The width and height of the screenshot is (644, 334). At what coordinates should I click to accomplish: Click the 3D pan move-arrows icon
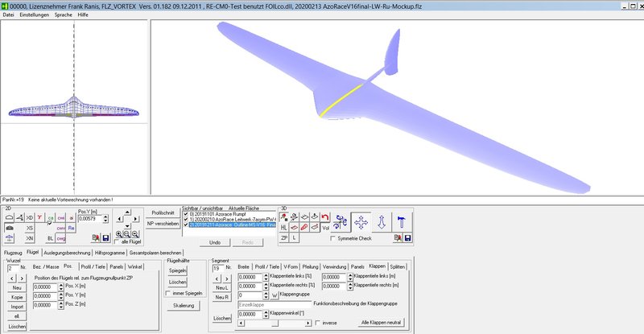[x=362, y=222]
